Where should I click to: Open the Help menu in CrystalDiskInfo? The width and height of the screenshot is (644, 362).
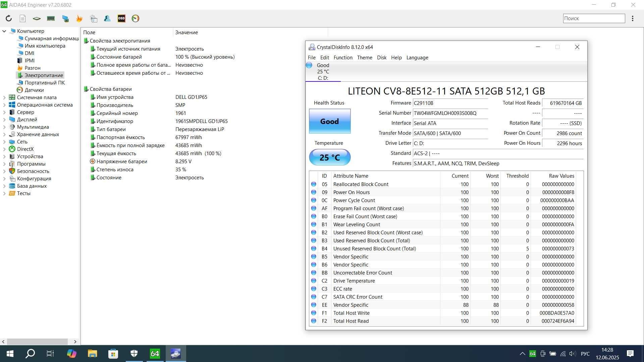click(x=396, y=58)
